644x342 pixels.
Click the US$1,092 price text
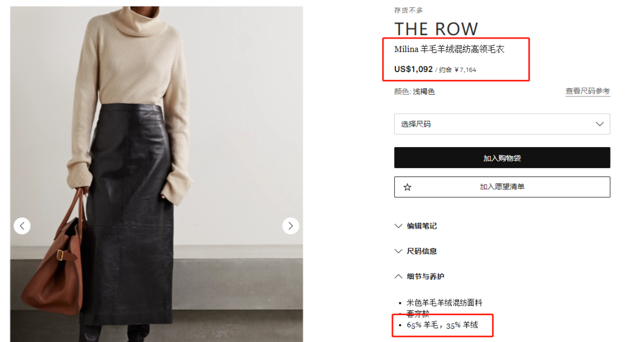click(413, 69)
